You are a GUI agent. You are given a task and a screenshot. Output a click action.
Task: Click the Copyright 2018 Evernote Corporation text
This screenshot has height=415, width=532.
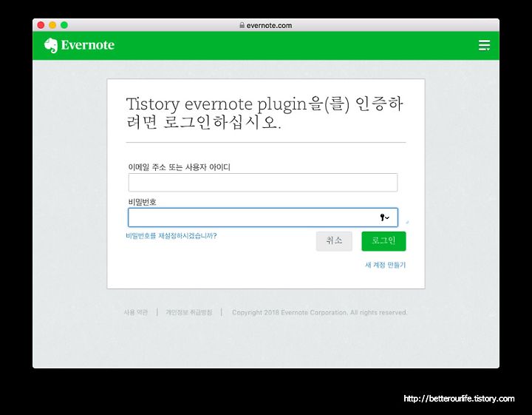(x=320, y=312)
